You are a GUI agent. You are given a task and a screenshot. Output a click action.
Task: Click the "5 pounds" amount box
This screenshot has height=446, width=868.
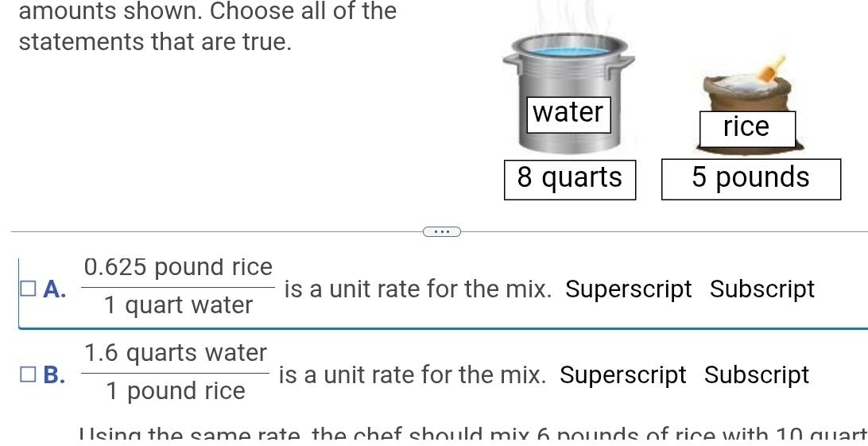[750, 178]
